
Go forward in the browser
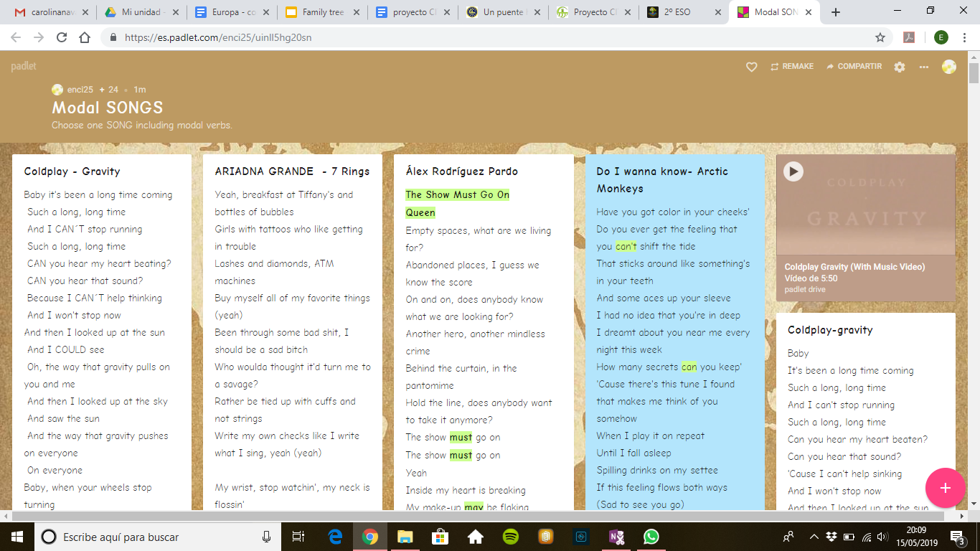(39, 37)
